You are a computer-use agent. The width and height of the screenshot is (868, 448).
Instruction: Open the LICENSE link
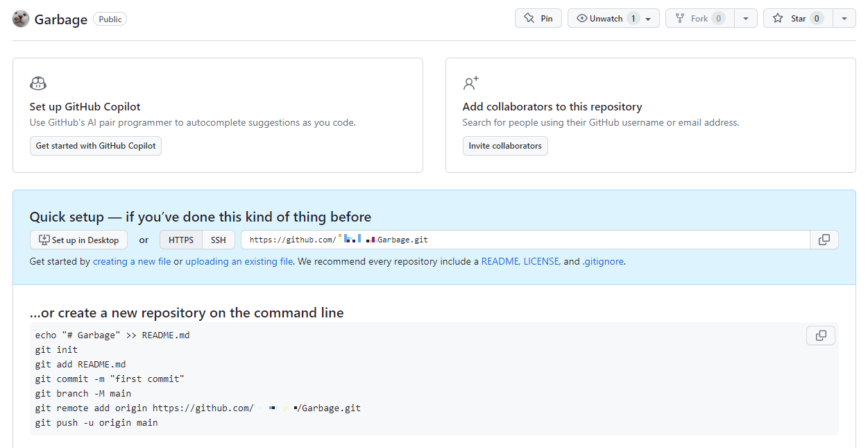pos(542,262)
